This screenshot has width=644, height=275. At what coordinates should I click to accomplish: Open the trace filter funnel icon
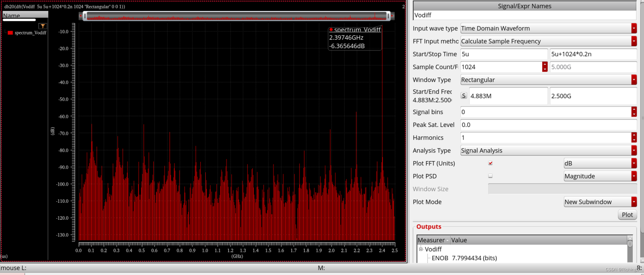tap(43, 26)
